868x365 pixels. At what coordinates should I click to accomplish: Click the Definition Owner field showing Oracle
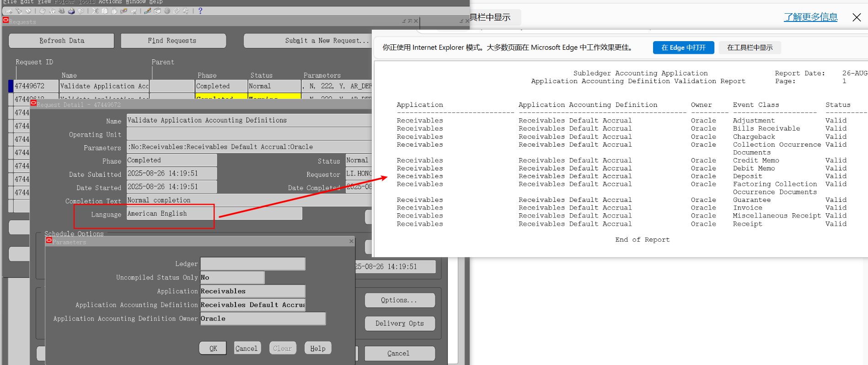(x=263, y=318)
